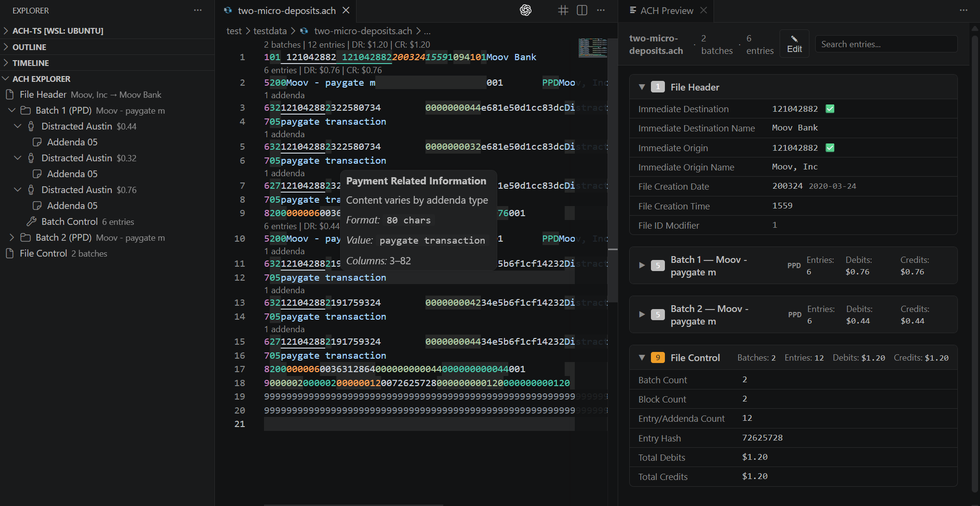Click the Edit button in ACH Preview
Viewport: 980px width, 506px height.
tap(794, 44)
